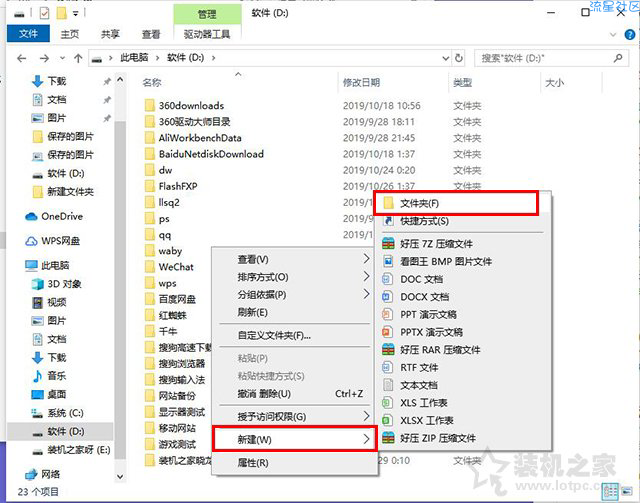Switch to the 查看 ribbon tab
The height and width of the screenshot is (503, 640).
tap(151, 34)
